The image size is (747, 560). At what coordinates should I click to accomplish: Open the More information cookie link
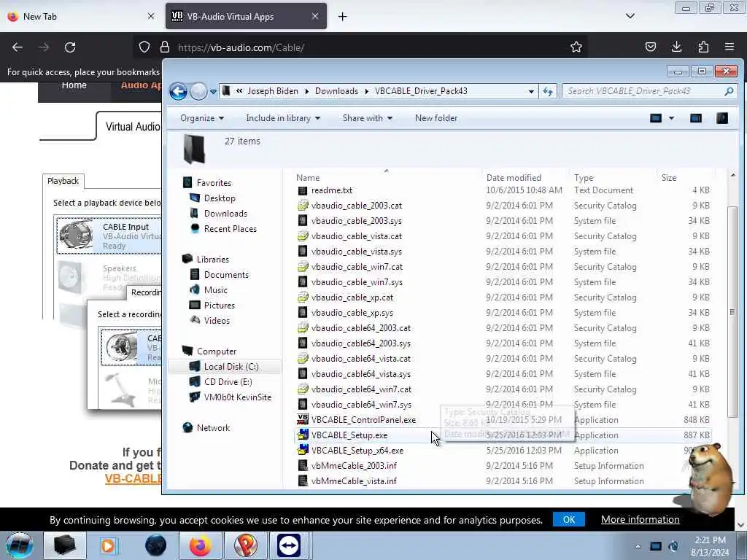(640, 519)
